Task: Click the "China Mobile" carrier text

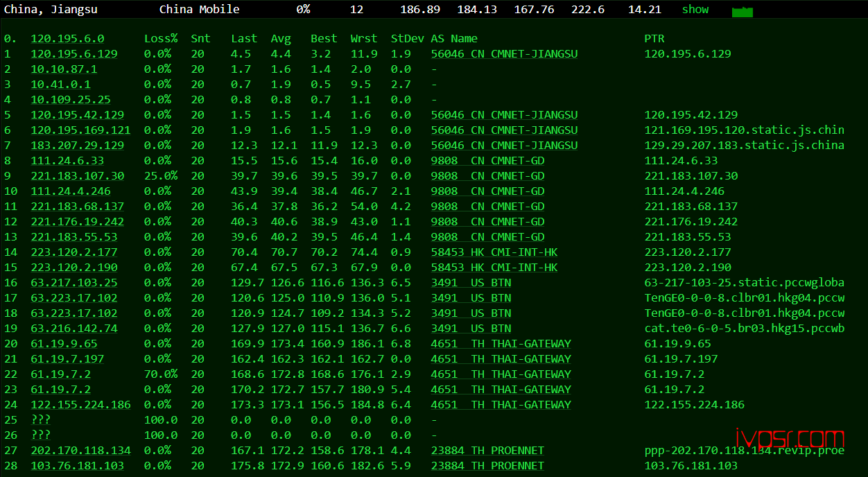Action: tap(200, 10)
